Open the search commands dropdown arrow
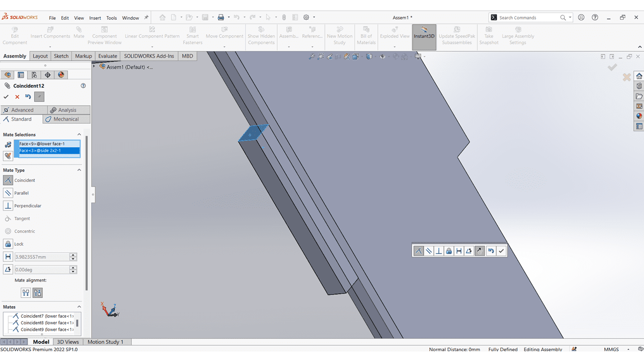Viewport: 644px width, 362px height. pyautogui.click(x=570, y=18)
